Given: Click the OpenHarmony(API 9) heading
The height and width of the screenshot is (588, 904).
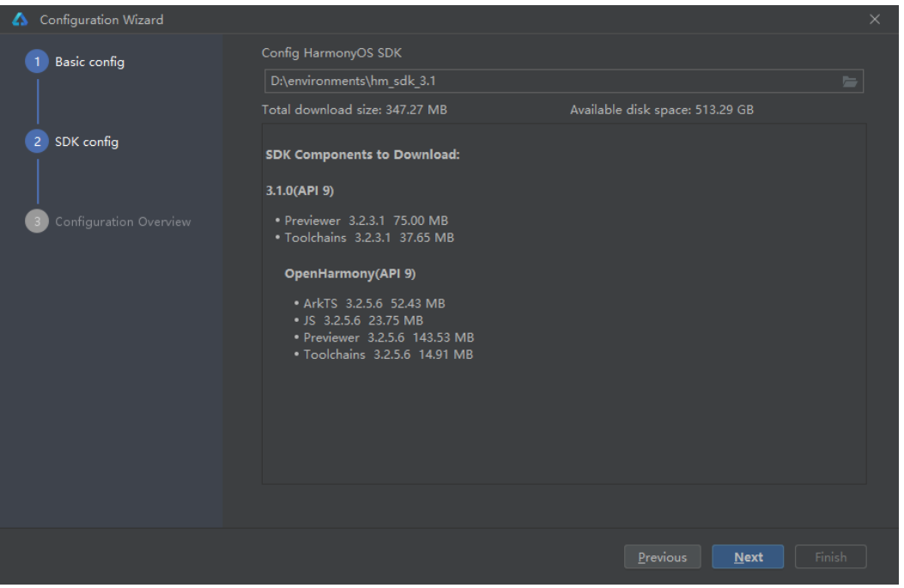Looking at the screenshot, I should pyautogui.click(x=350, y=274).
